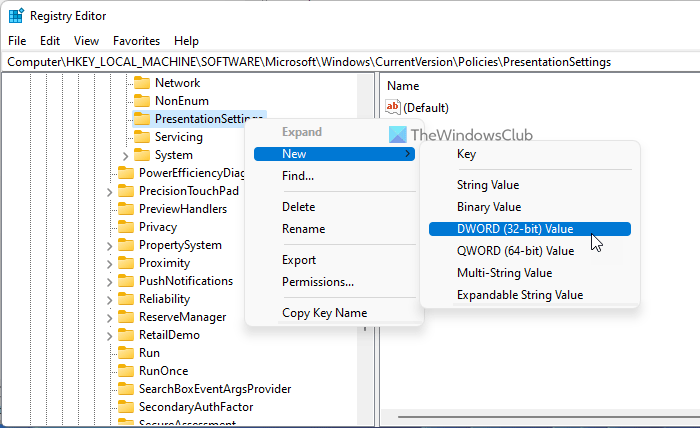Click the Network folder icon
This screenshot has width=700, height=428.
point(142,83)
